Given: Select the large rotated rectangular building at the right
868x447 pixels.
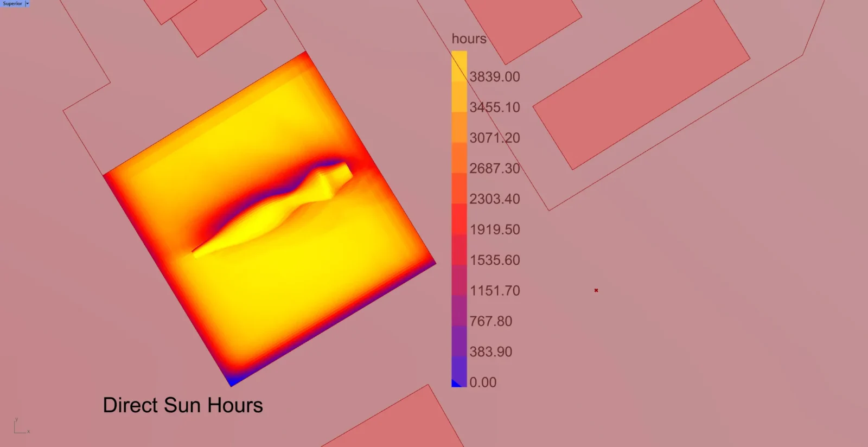Looking at the screenshot, I should click(641, 84).
